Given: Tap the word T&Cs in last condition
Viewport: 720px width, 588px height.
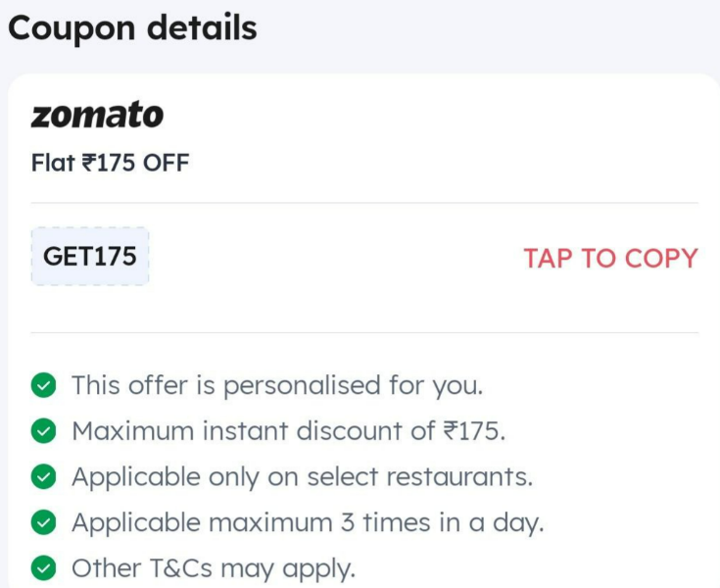Looking at the screenshot, I should pyautogui.click(x=181, y=568).
